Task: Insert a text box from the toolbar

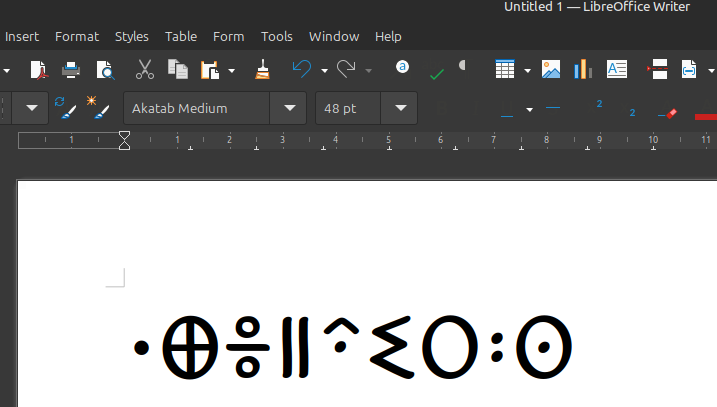Action: pos(617,70)
